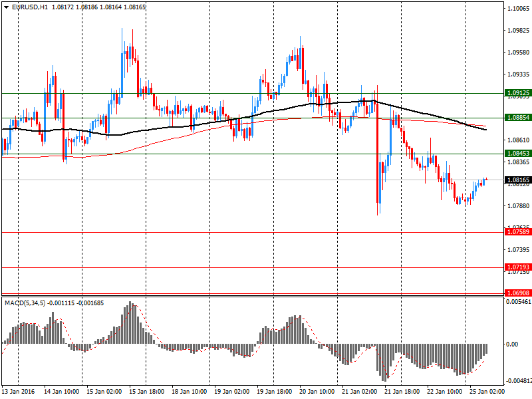The height and width of the screenshot is (399, 532).
Task: Click the 13 Jan 2016 time axis label
Action: 19,391
